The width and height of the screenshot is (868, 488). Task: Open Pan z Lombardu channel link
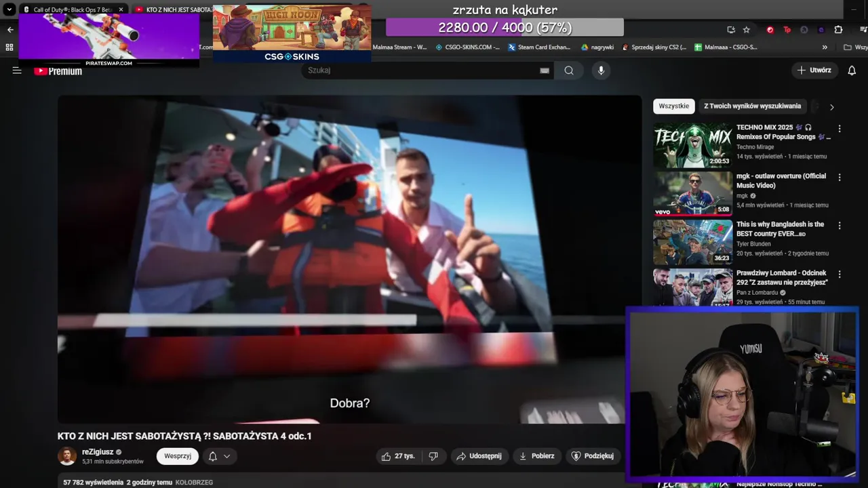(757, 293)
